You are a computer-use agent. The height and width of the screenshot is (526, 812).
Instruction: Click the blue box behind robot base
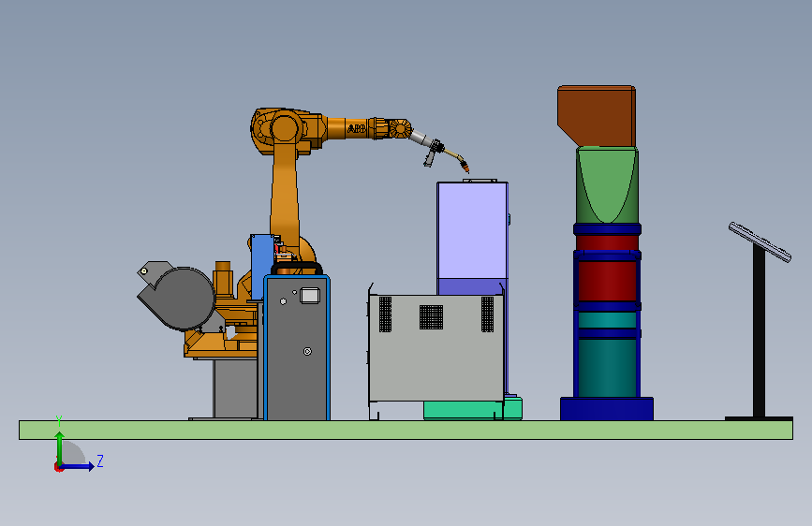(x=261, y=266)
